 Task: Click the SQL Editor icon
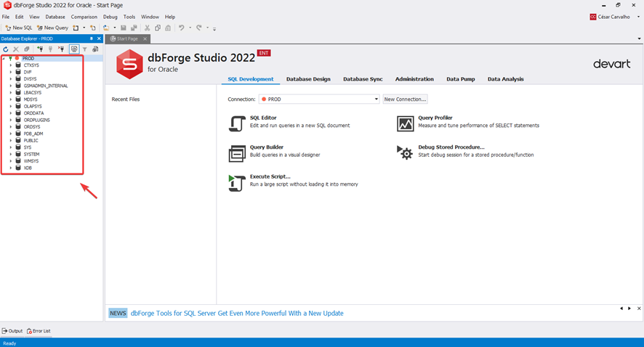[237, 123]
